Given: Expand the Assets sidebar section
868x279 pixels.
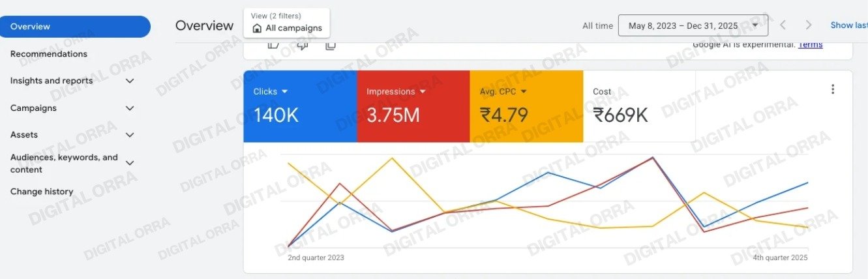Looking at the screenshot, I should (130, 135).
